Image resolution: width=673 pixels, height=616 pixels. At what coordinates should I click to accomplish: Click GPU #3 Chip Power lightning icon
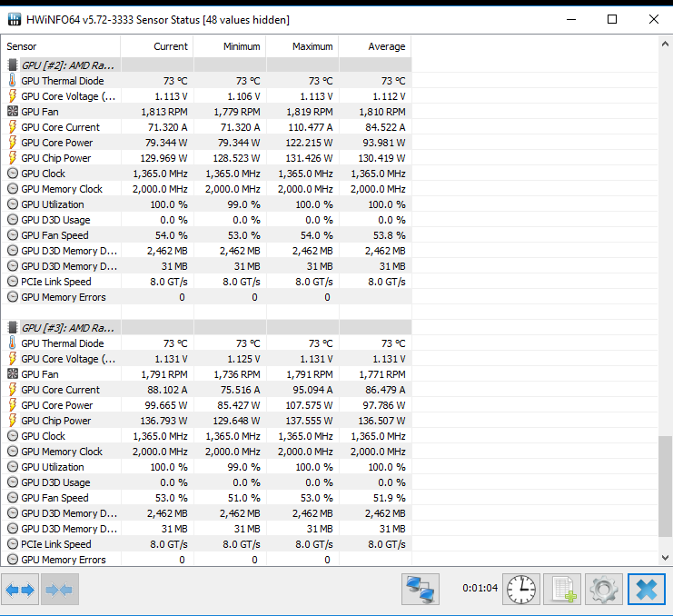coord(13,421)
